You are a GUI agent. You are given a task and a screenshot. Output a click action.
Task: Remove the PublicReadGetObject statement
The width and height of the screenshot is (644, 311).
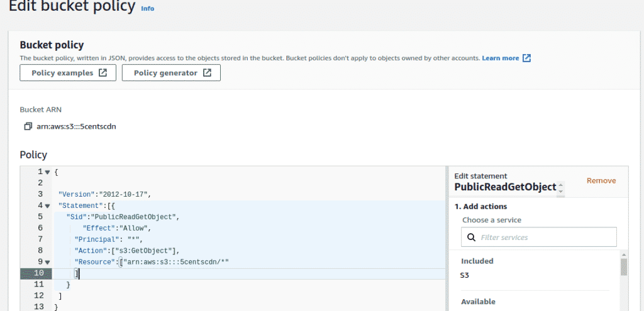601,180
